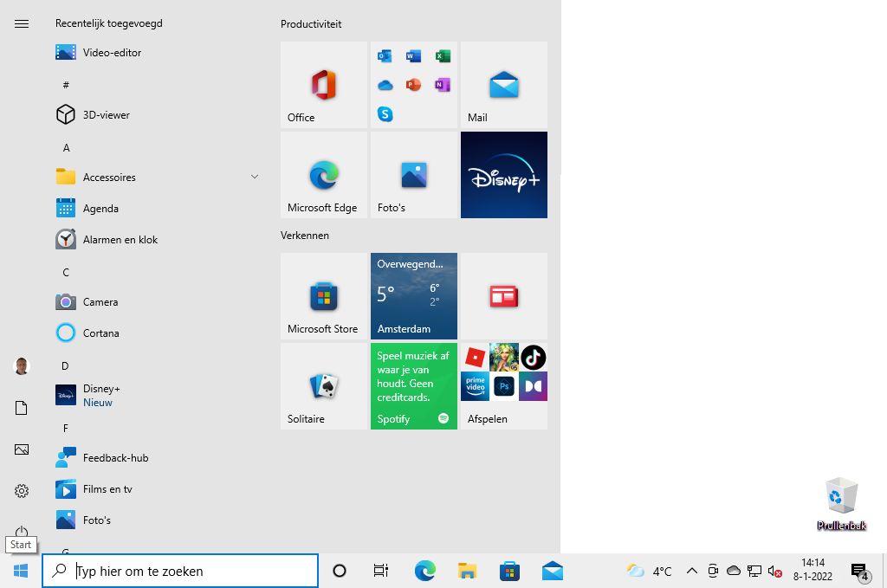Image resolution: width=887 pixels, height=588 pixels.
Task: Select the # section header
Action: click(x=66, y=85)
